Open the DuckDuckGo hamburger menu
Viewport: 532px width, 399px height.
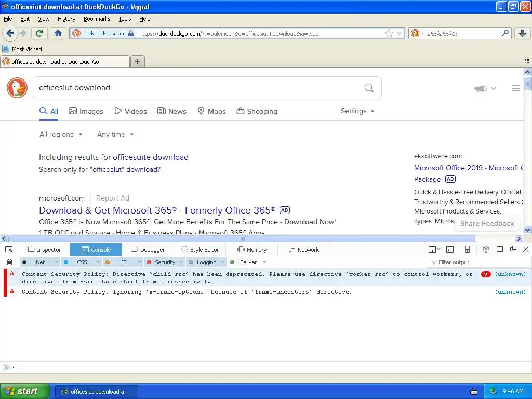[516, 88]
